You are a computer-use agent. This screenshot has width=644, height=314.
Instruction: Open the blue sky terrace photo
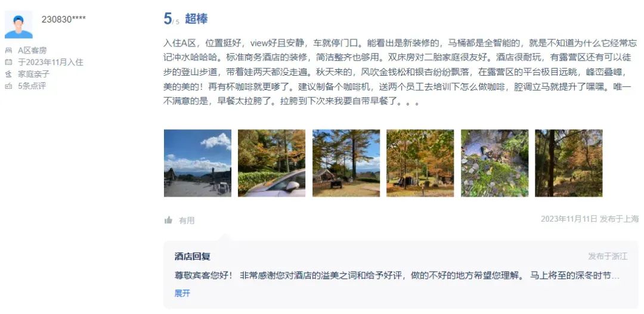(x=197, y=163)
